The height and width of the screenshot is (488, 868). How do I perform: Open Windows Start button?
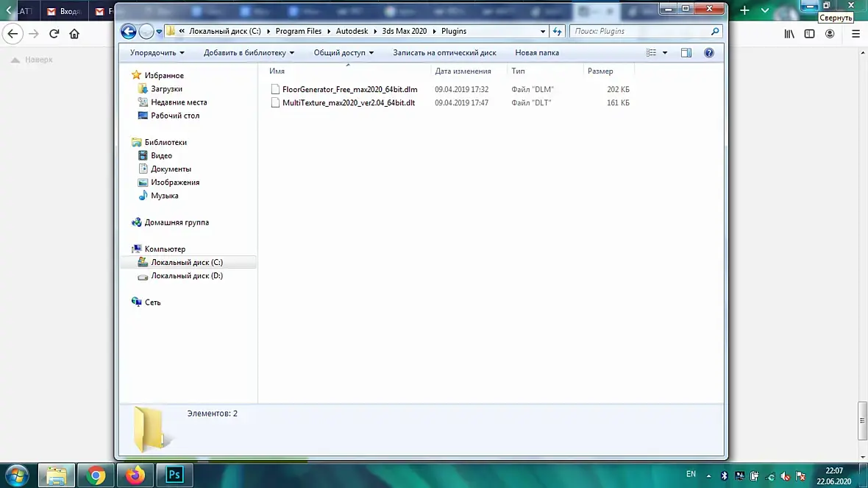[x=17, y=475]
